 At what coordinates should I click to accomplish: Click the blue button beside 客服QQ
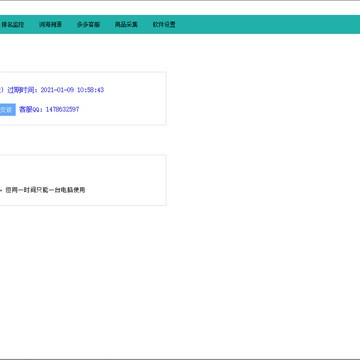(7, 110)
